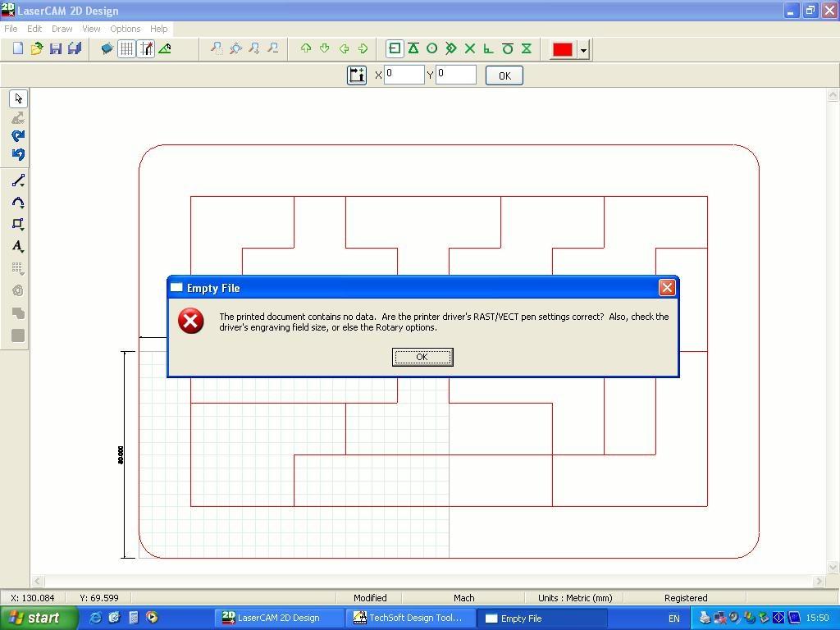Dismiss Empty File dialog with OK
840x630 pixels.
422,357
